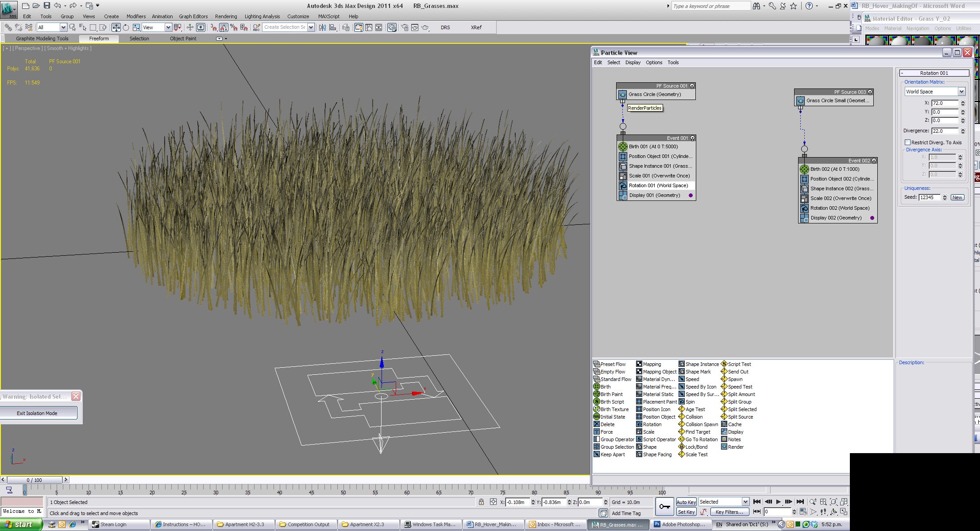Click Windows start button
Viewport: 980px width, 531px height.
click(21, 525)
